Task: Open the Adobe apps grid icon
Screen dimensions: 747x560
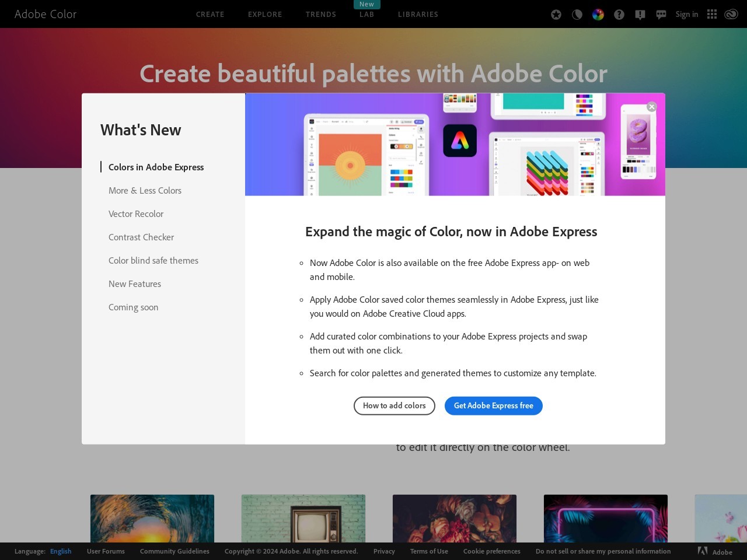Action: click(712, 14)
